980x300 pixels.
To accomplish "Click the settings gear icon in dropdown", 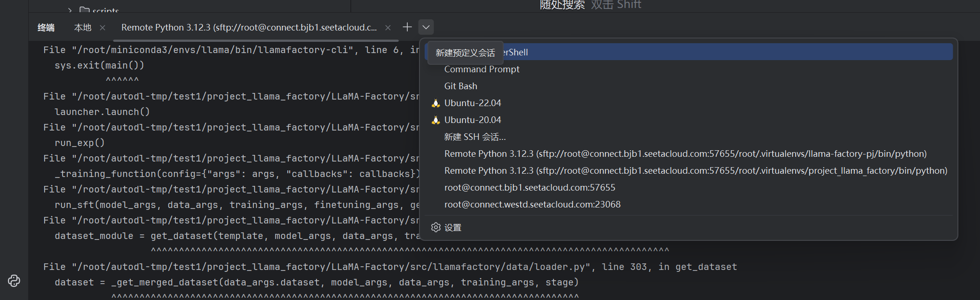I will [x=436, y=227].
